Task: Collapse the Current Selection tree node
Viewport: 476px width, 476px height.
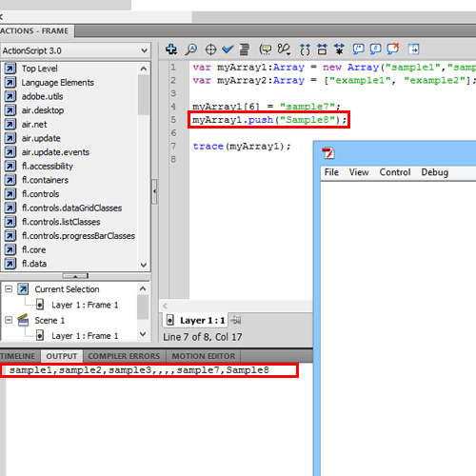Action: (9, 289)
